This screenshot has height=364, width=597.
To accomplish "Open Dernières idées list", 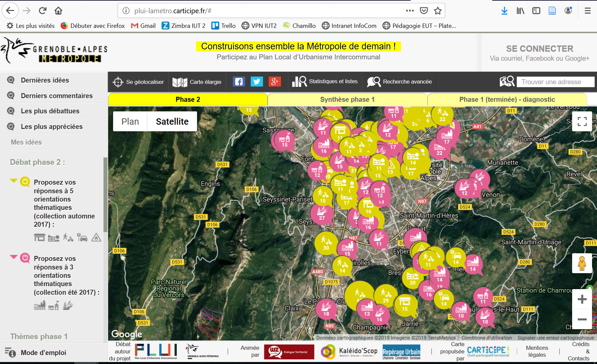I will click(x=45, y=80).
